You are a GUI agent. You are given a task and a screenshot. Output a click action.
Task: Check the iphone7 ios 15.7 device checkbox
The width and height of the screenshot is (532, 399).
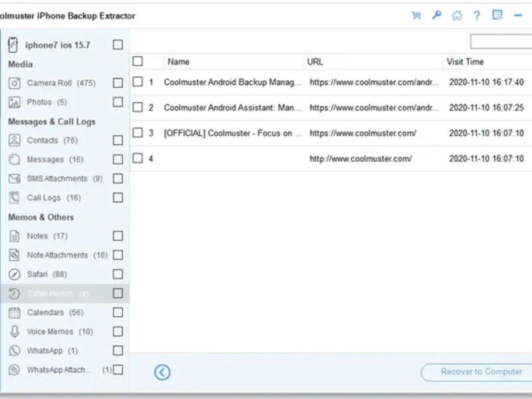118,45
